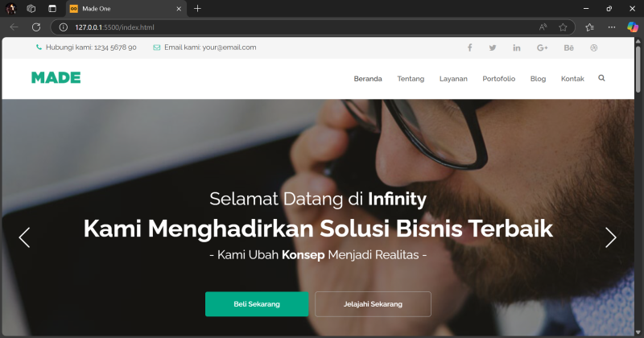Image resolution: width=644 pixels, height=338 pixels.
Task: Open the Facebook social icon
Action: click(469, 47)
